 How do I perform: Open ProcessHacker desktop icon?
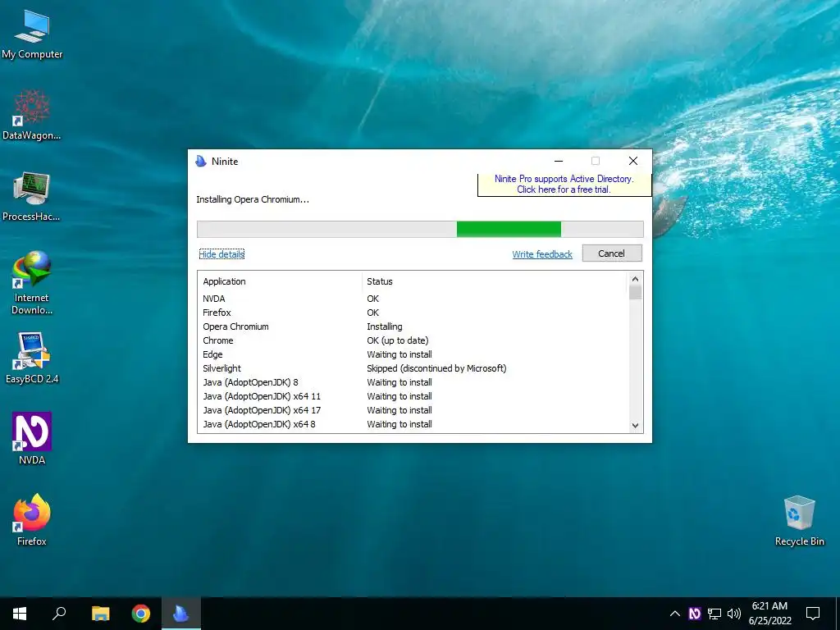click(x=32, y=197)
